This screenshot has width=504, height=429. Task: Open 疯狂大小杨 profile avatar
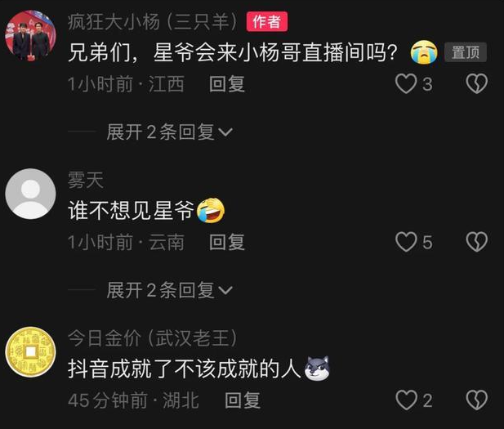pyautogui.click(x=30, y=35)
